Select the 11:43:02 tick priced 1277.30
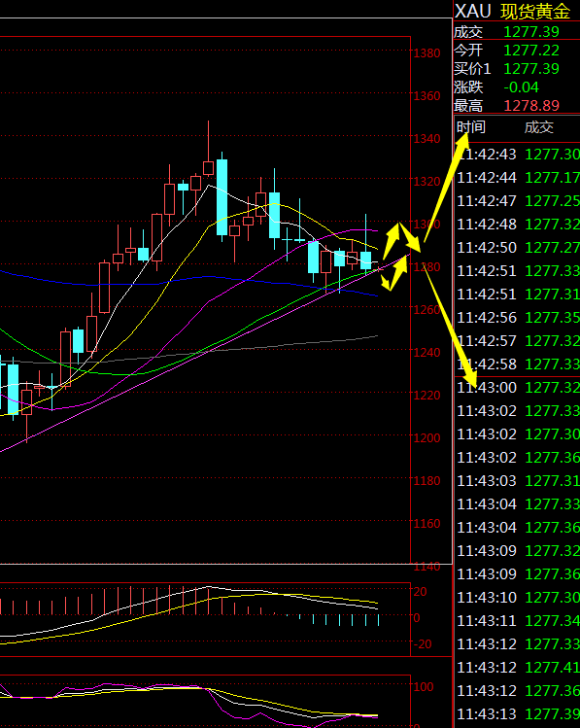This screenshot has height=728, width=580. click(x=518, y=433)
